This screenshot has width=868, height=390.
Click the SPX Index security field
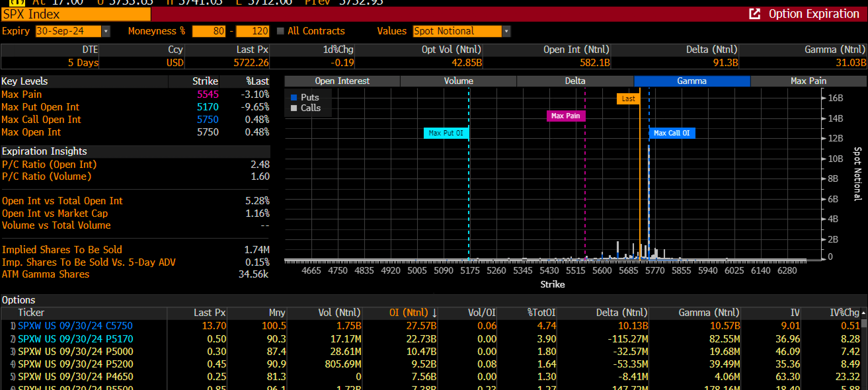point(76,14)
